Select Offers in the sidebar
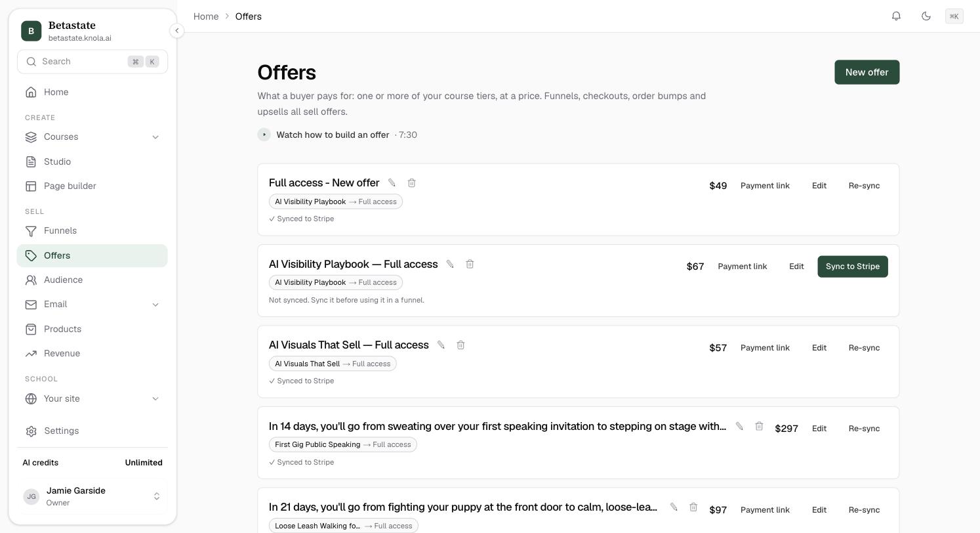 click(92, 256)
